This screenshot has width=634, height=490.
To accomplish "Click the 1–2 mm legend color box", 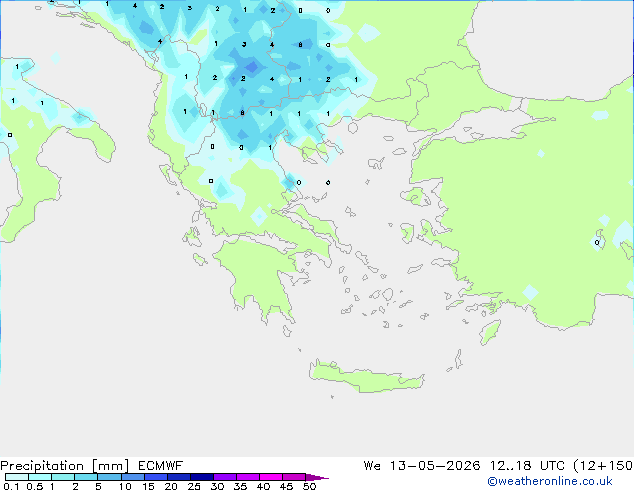I will tap(63, 477).
